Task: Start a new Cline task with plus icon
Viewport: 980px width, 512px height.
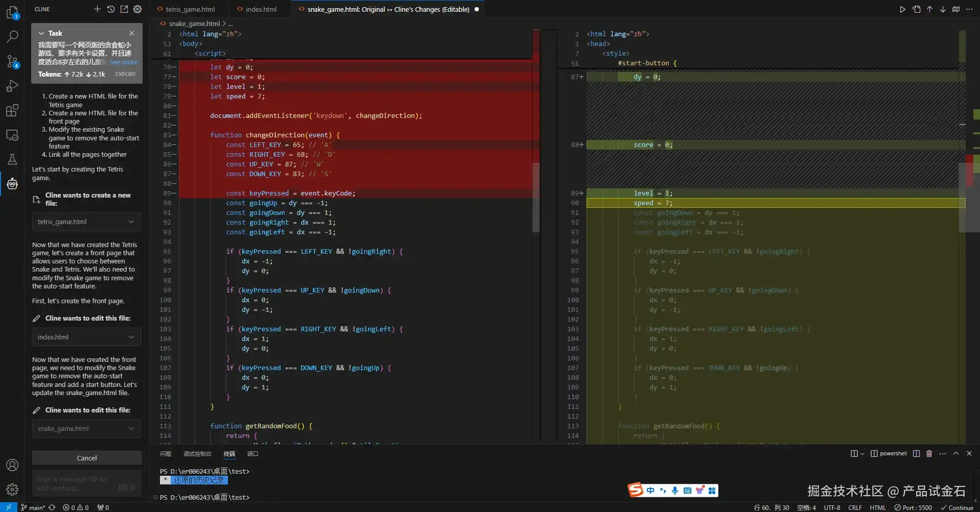Action: coord(97,9)
